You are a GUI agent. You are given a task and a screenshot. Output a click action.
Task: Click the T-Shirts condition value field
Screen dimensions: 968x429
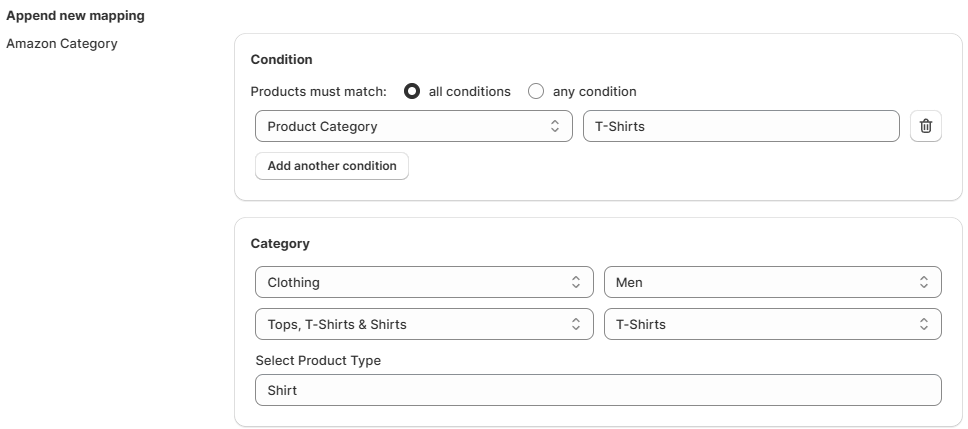pos(741,126)
